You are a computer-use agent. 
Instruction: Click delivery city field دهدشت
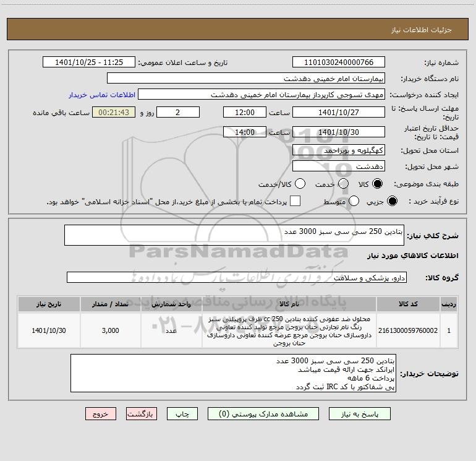coord(339,166)
